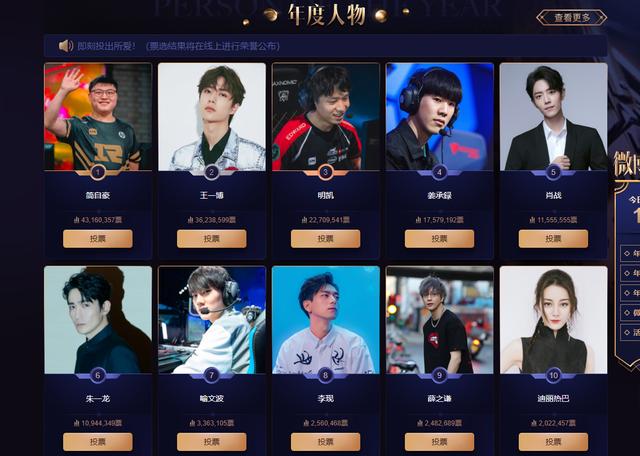Viewport: 640px width, 456px height.
Task: Vote for 简自豪 with 投票 button
Action: [98, 238]
